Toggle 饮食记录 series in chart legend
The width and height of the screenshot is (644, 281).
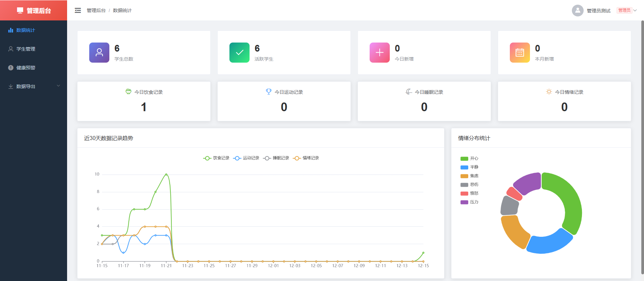point(216,158)
